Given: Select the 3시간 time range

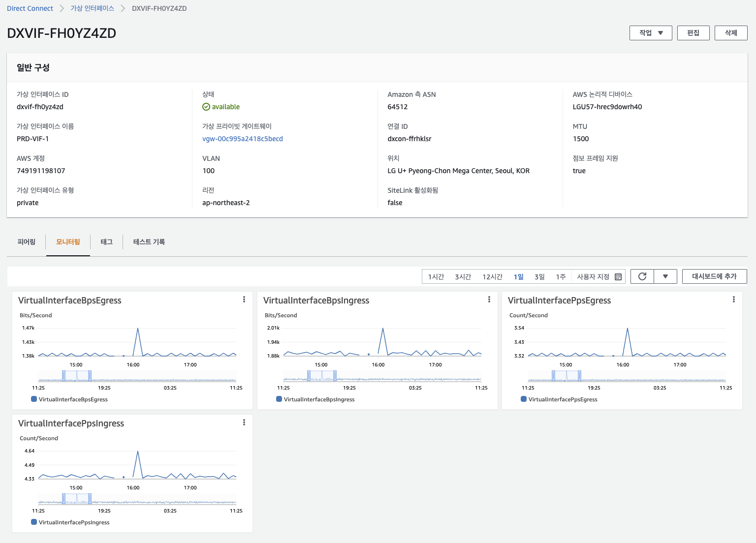Looking at the screenshot, I should point(463,277).
